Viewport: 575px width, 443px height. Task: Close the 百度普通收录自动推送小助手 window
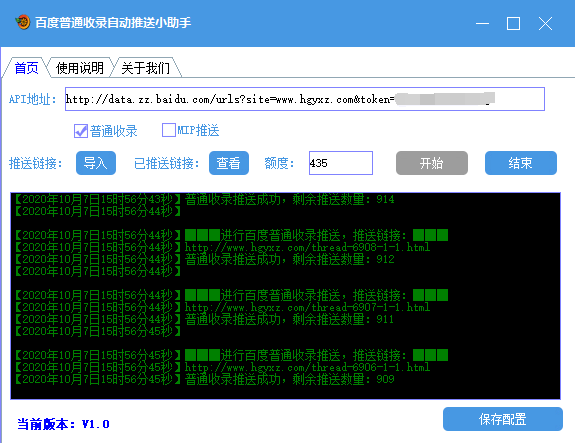pyautogui.click(x=545, y=23)
